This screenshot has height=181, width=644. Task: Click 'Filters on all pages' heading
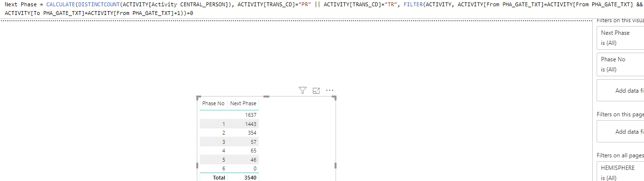pos(620,155)
